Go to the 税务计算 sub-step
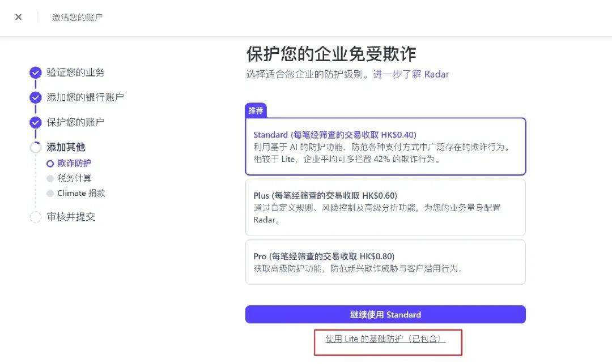The height and width of the screenshot is (364, 612). pyautogui.click(x=74, y=178)
